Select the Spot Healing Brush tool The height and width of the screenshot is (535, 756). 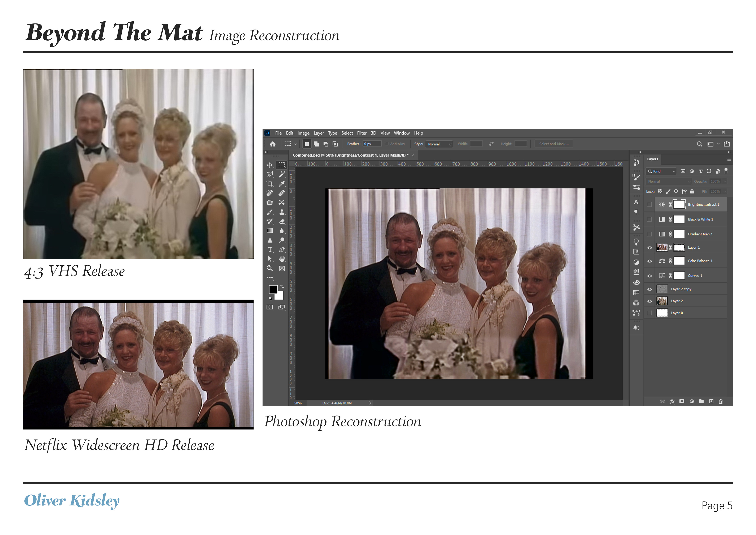coord(270,193)
